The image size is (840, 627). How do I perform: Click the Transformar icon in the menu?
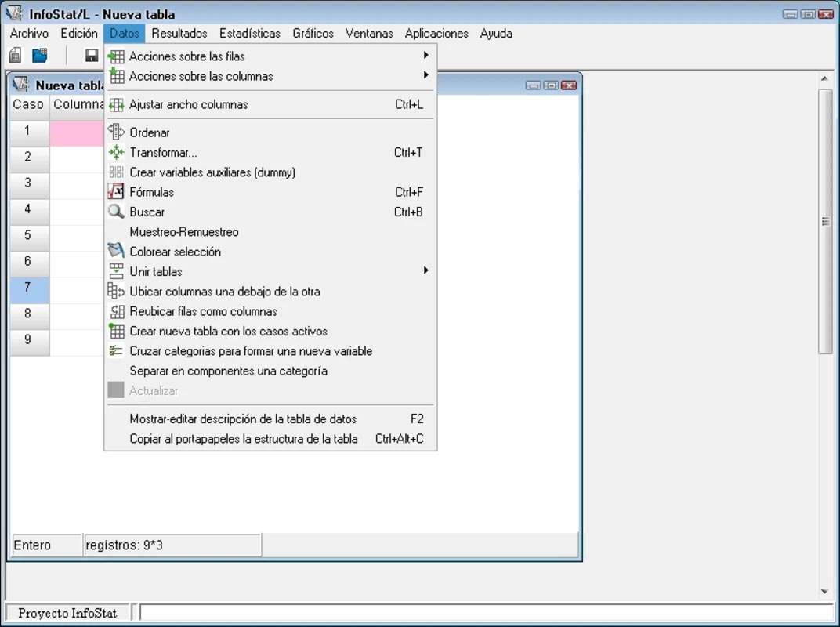(x=116, y=153)
